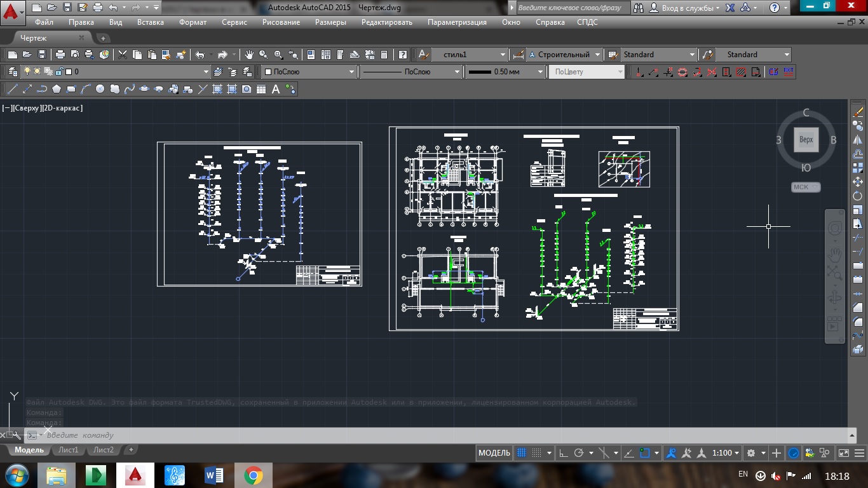Toggle the layer lightbulb on/off icon
The height and width of the screenshot is (488, 868).
27,72
